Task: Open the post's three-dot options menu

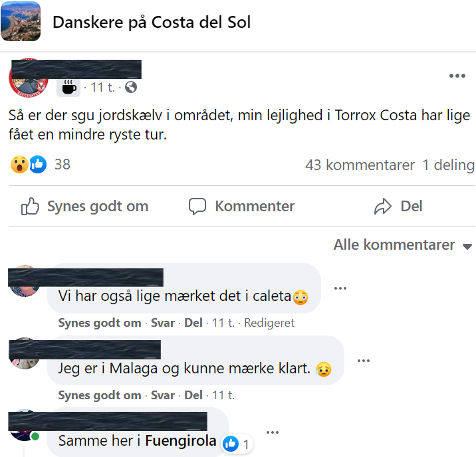Action: tap(457, 76)
